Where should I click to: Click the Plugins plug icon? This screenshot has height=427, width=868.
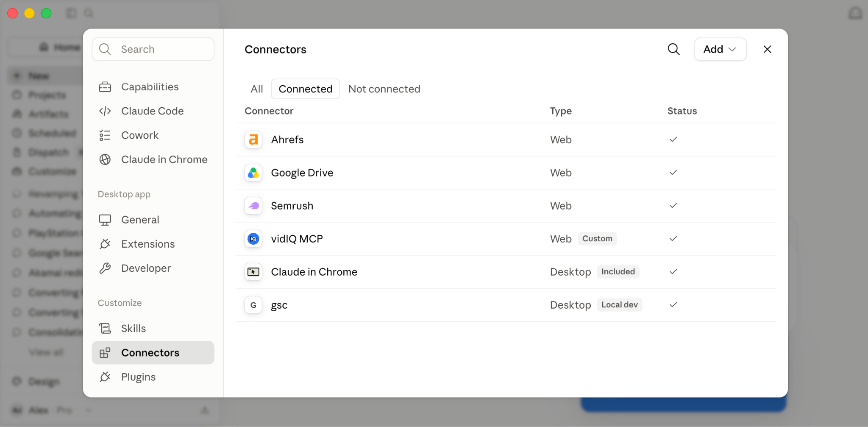coord(105,377)
